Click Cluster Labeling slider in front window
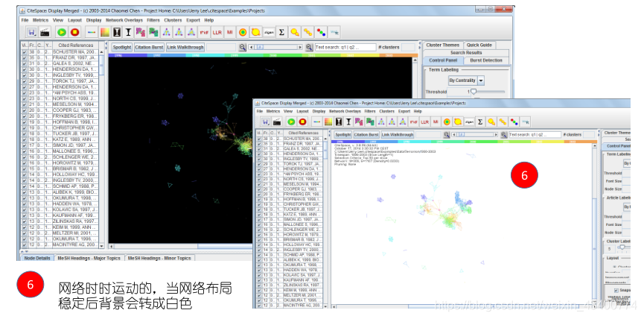This screenshot has width=644, height=319. click(x=624, y=247)
